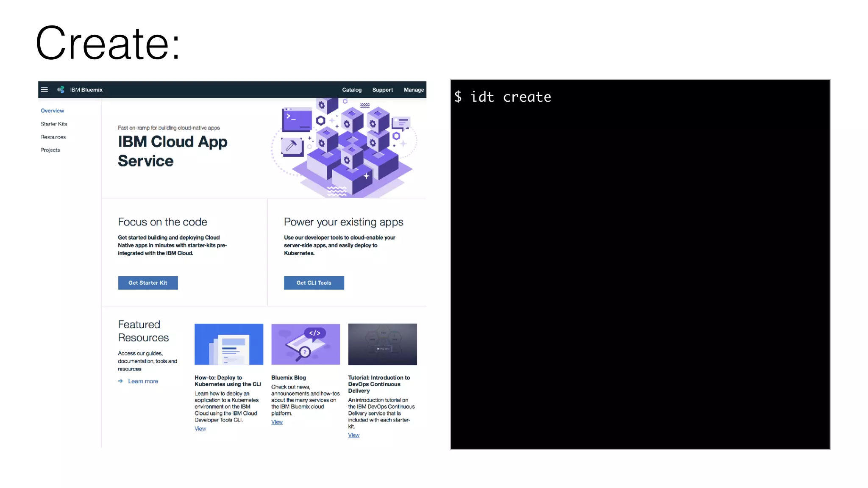Click the Bluemix Blog thumbnail image
This screenshot has width=868, height=488.
click(306, 344)
